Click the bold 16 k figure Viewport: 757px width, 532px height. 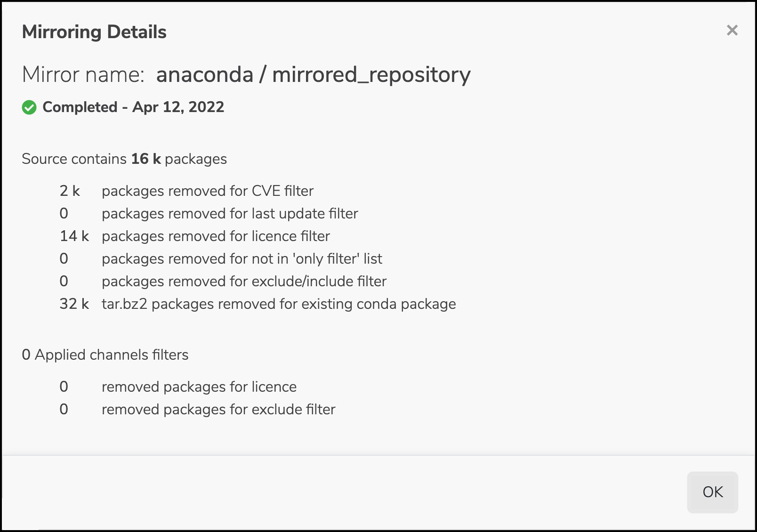(146, 159)
